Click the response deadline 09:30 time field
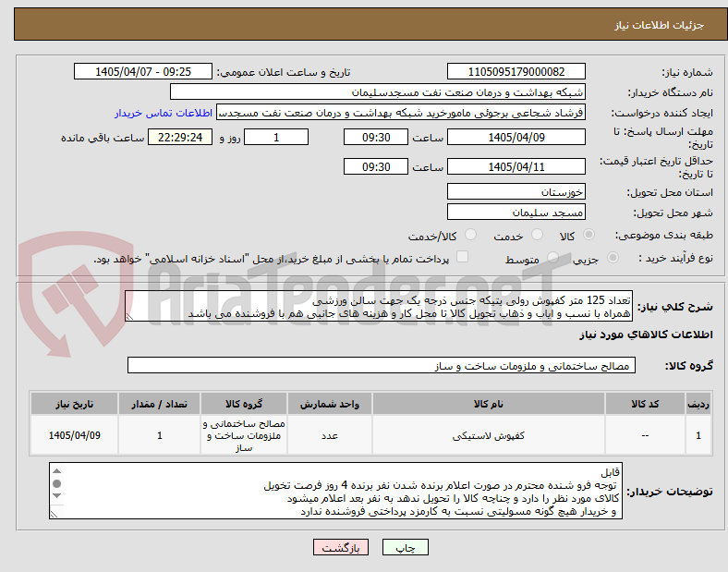 click(x=376, y=137)
